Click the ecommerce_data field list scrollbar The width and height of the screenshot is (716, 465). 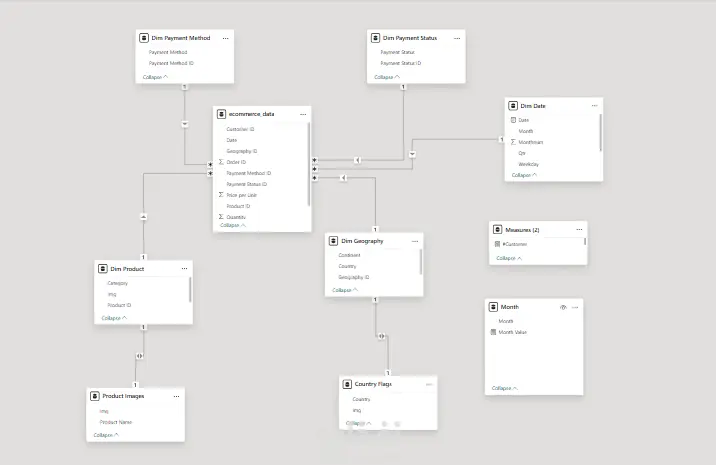(309, 164)
